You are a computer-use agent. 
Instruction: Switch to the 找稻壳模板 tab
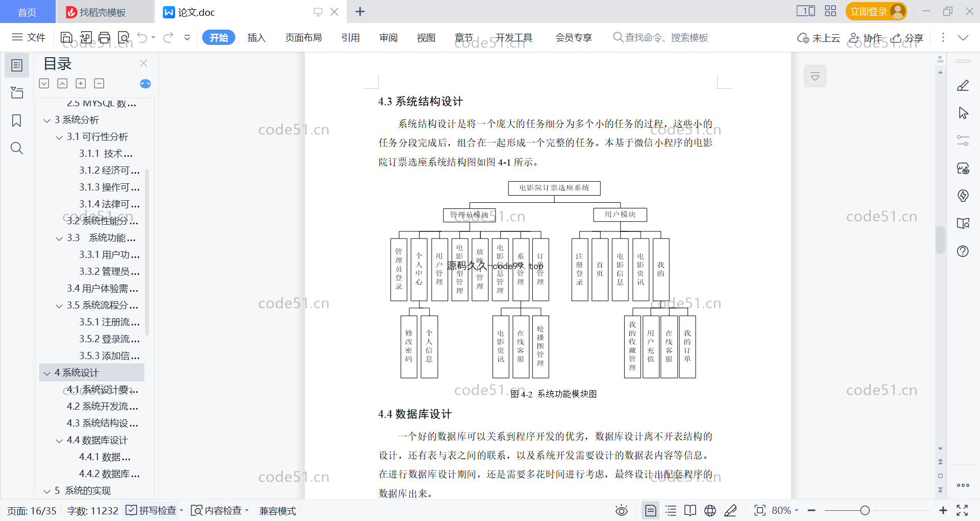tap(105, 12)
